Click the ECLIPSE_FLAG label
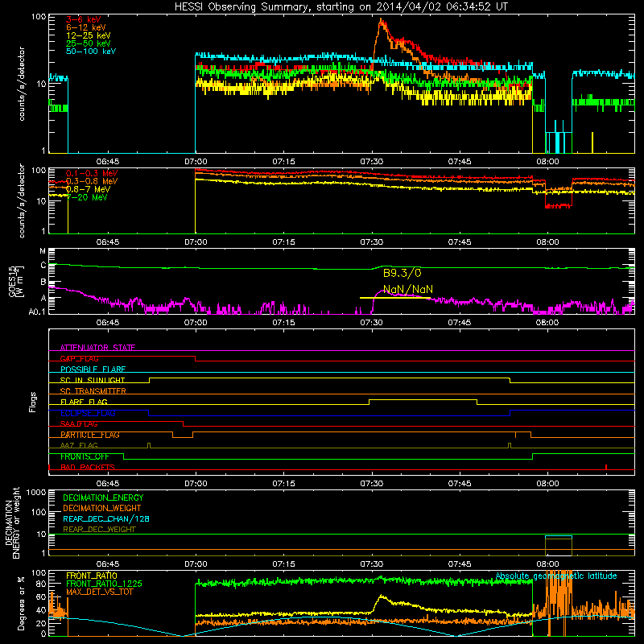This screenshot has height=644, width=644. click(x=88, y=413)
